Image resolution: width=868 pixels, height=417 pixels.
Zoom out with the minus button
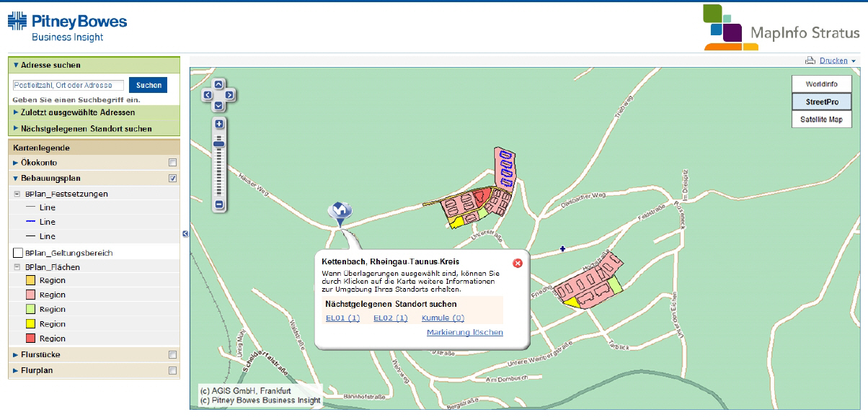pyautogui.click(x=219, y=205)
